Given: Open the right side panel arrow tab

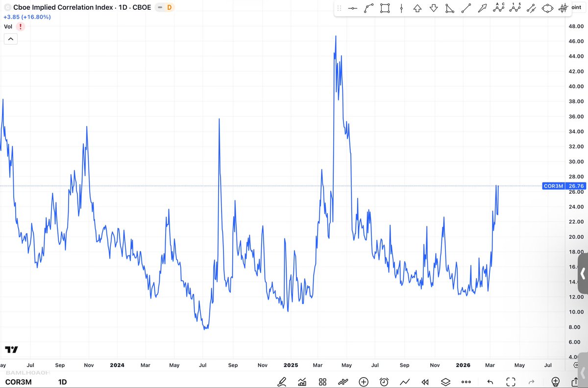Looking at the screenshot, I should tap(583, 273).
